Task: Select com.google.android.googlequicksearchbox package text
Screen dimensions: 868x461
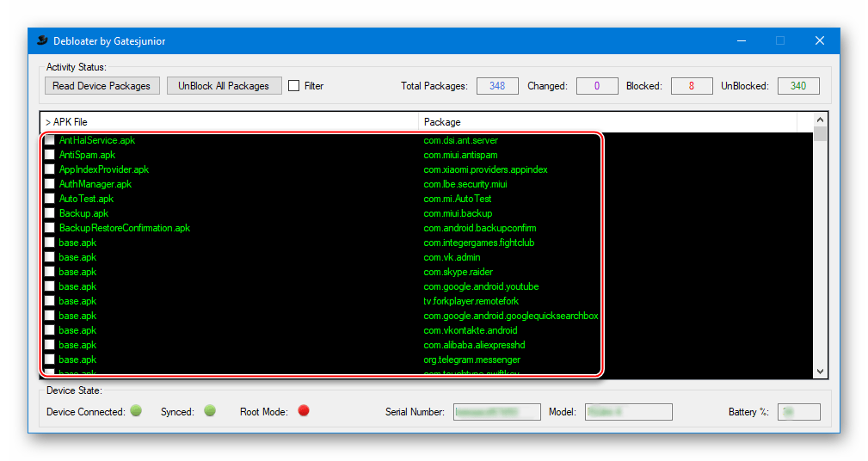Action: 511,316
